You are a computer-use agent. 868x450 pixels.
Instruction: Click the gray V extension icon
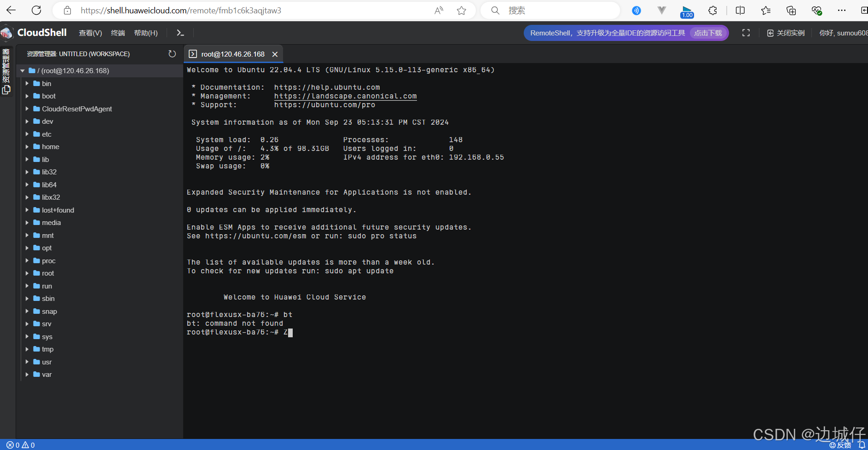[x=661, y=10]
